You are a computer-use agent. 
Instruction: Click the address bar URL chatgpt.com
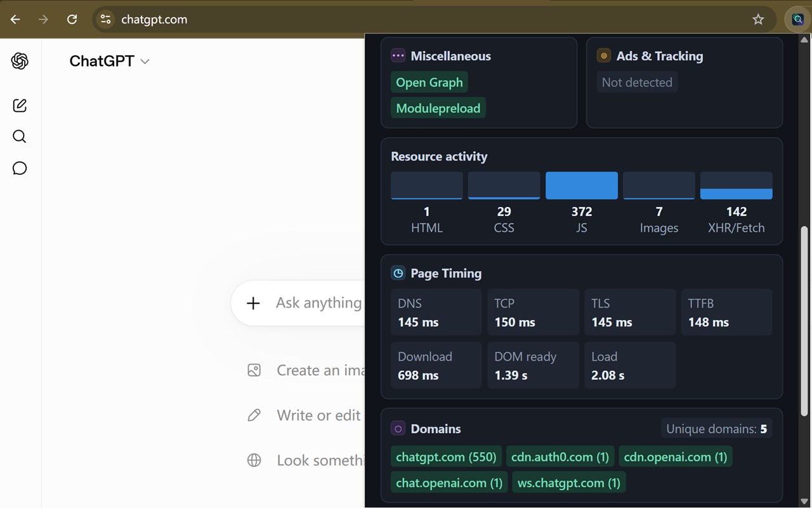click(x=154, y=19)
